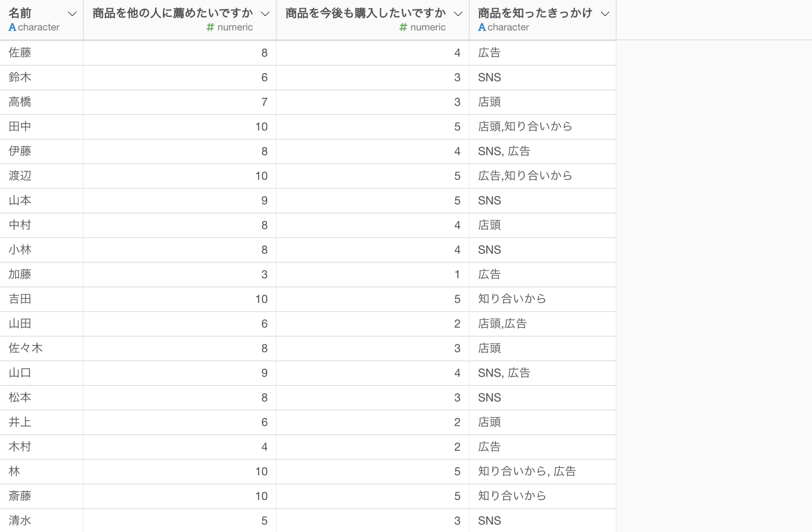Click character type icon under 名前
Viewport: 812px width, 532px height.
[x=12, y=27]
